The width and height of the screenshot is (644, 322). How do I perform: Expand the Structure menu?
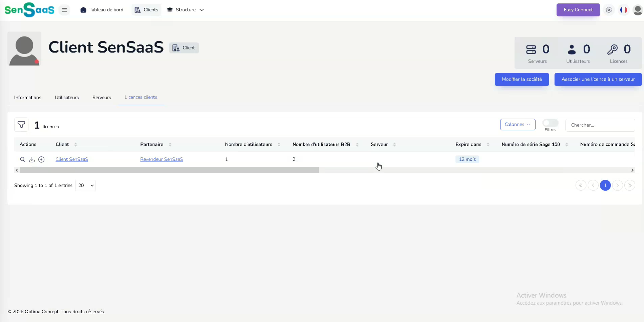tap(185, 10)
